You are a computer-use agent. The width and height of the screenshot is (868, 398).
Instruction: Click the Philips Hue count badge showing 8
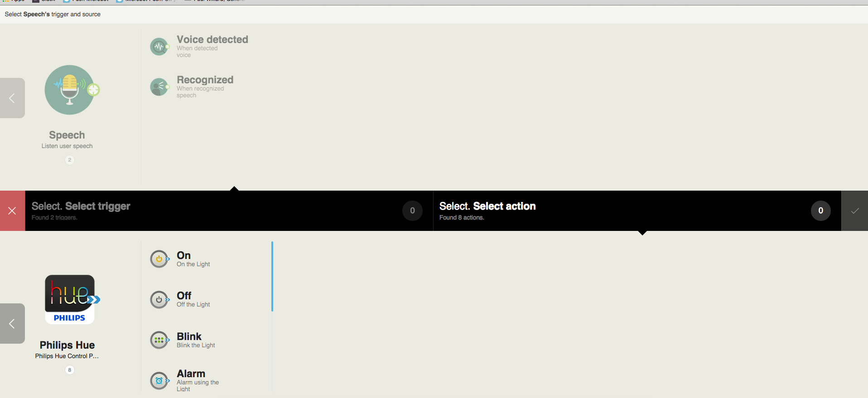point(69,370)
